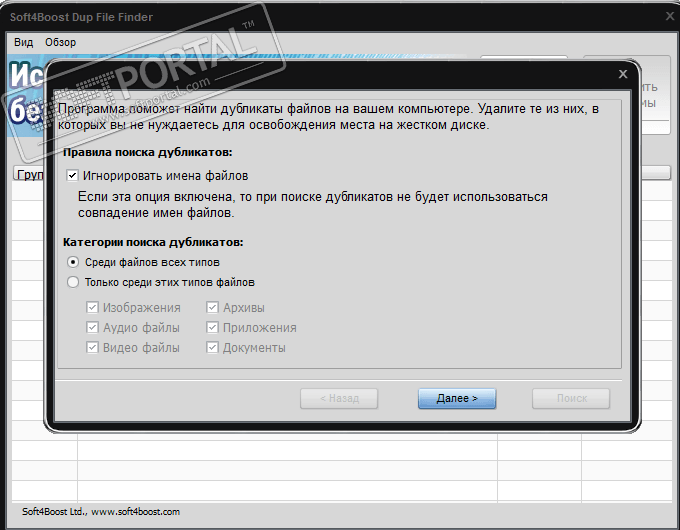Select Только среди этих типов файлов

[73, 282]
